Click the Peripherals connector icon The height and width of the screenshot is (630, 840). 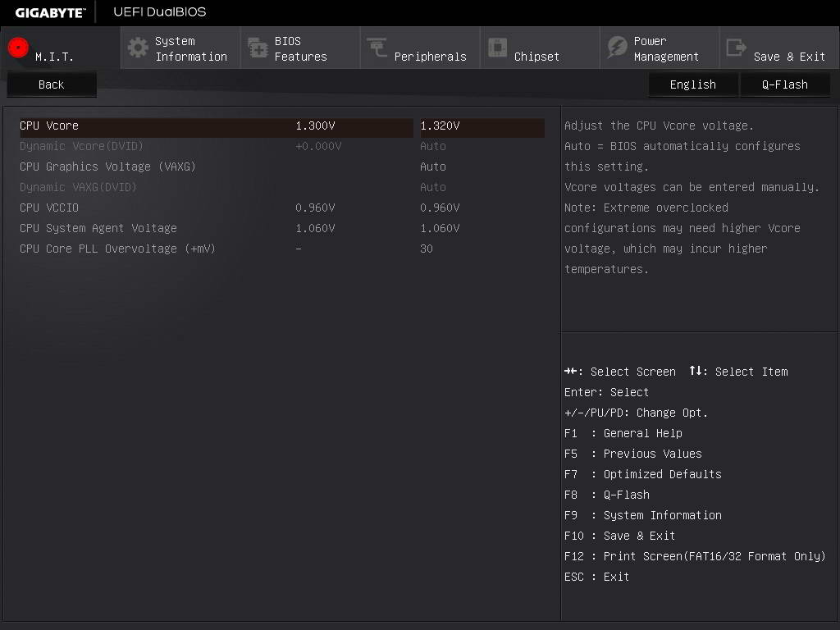pos(377,47)
